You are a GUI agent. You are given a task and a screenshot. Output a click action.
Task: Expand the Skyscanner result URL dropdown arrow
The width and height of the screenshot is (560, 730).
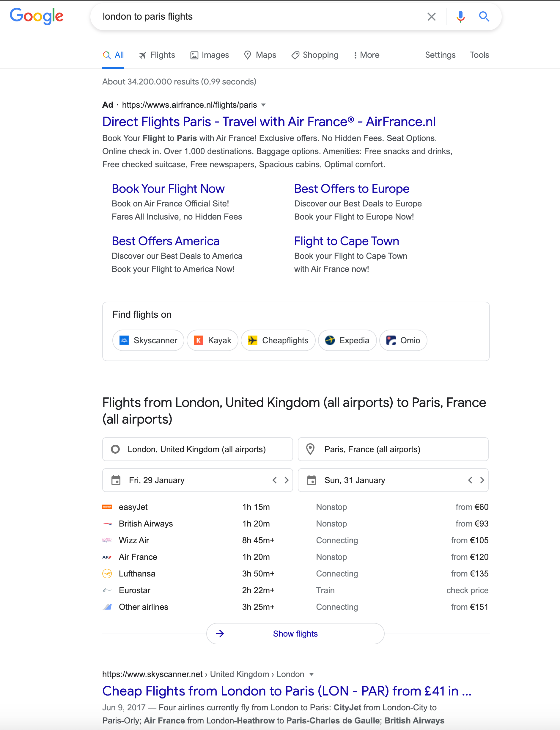tap(312, 674)
